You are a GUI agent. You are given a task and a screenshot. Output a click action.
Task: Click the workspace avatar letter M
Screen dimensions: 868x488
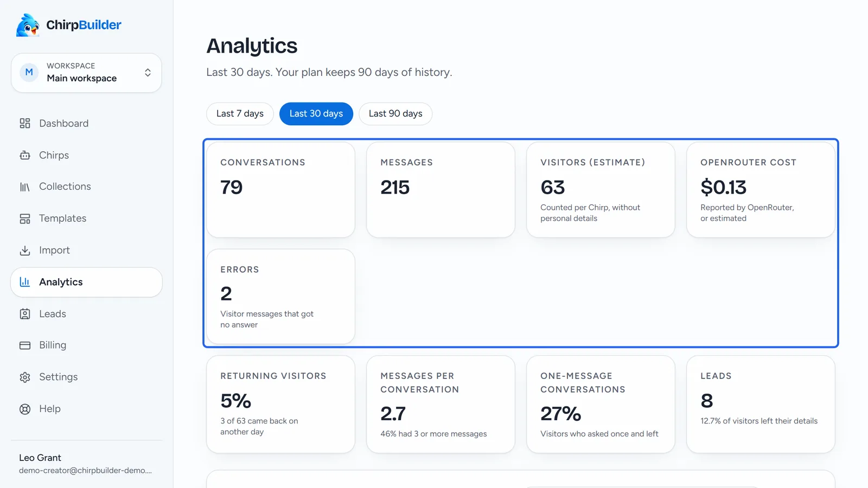click(29, 72)
